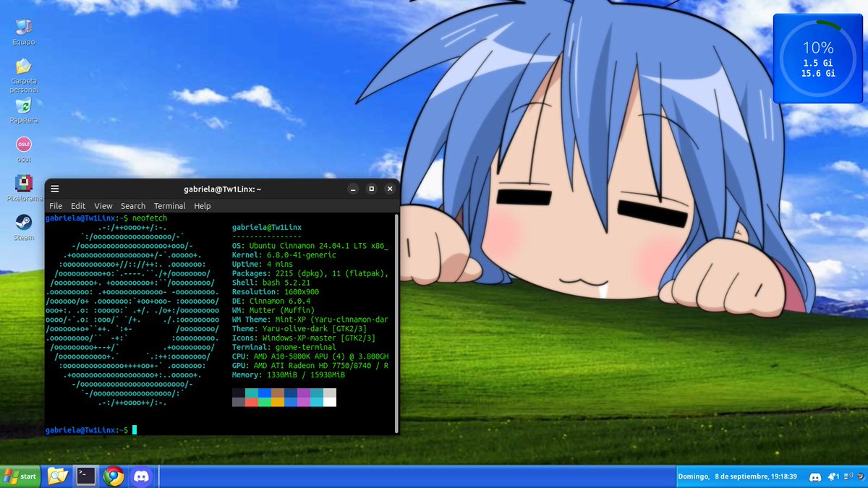Open the Search menu in the terminal
This screenshot has width=868, height=488.
[x=133, y=206]
